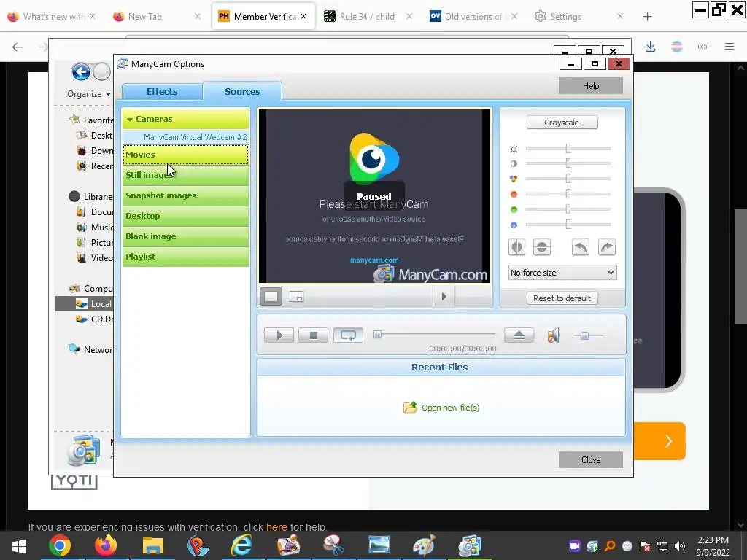This screenshot has height=560, width=747.
Task: Click the arrow next to the preview toolbar
Action: [x=444, y=297]
